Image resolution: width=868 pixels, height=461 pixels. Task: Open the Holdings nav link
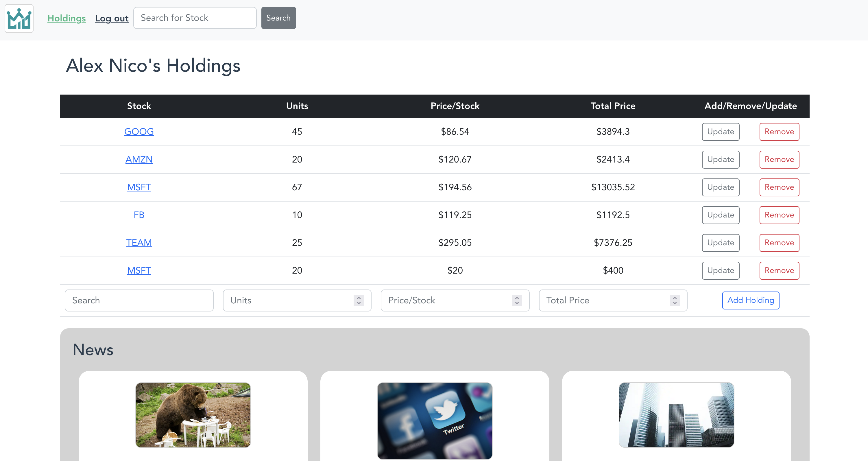[67, 18]
